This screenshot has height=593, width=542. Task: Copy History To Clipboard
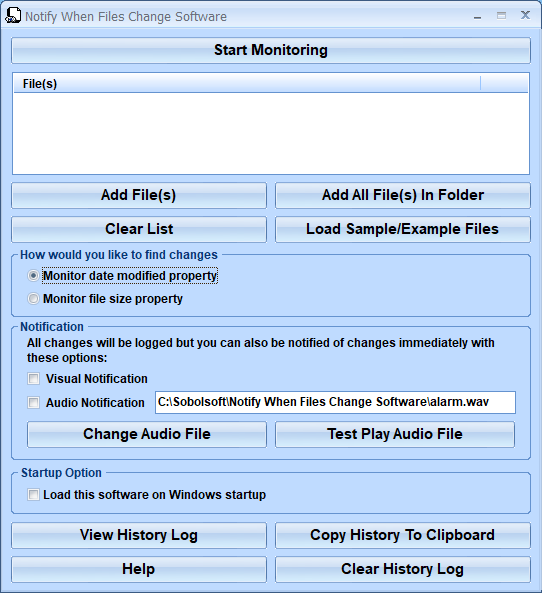tap(403, 536)
